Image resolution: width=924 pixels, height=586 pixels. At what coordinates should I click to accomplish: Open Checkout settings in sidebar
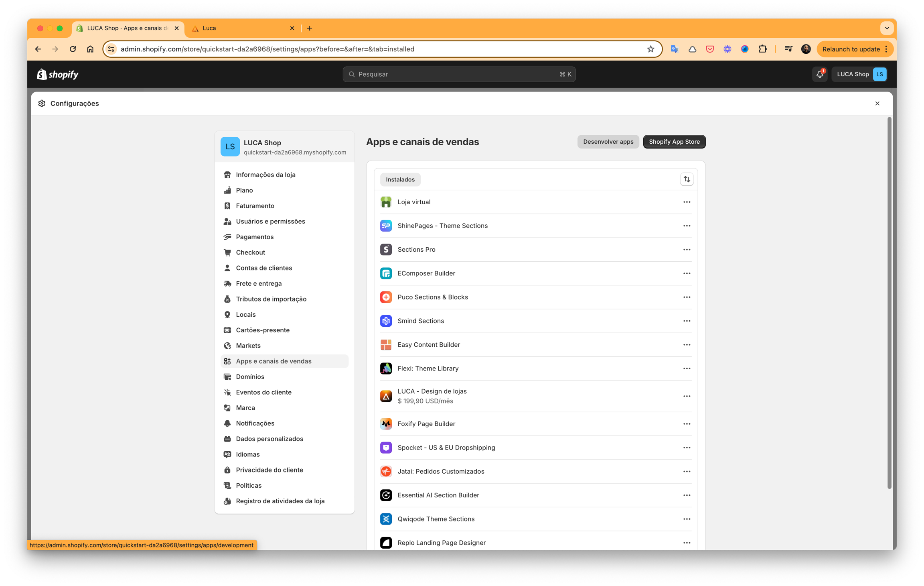coord(250,252)
